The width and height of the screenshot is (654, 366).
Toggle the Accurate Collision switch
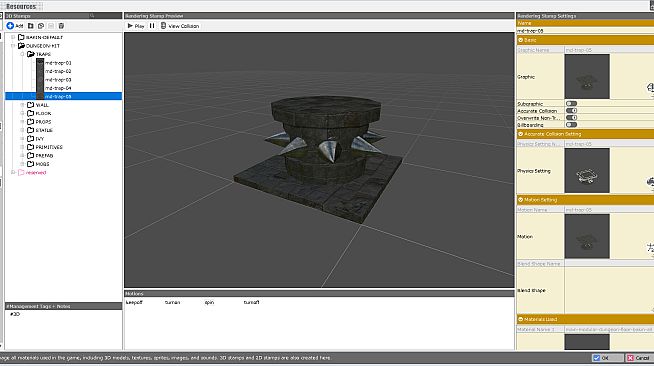571,110
